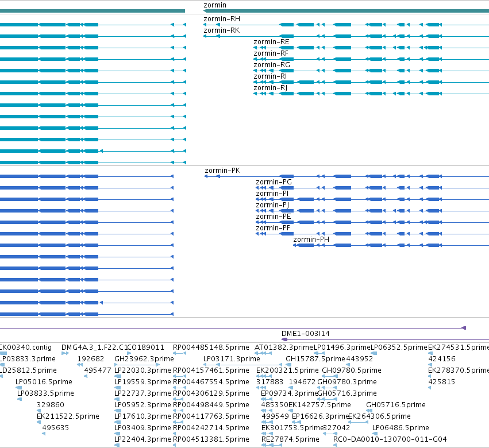The height and width of the screenshot is (448, 489).
Task: Select the 499549 EST label
Action: (x=275, y=416)
